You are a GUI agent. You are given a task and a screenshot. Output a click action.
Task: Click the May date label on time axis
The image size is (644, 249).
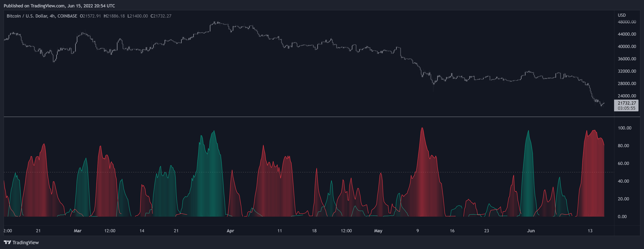coord(378,231)
